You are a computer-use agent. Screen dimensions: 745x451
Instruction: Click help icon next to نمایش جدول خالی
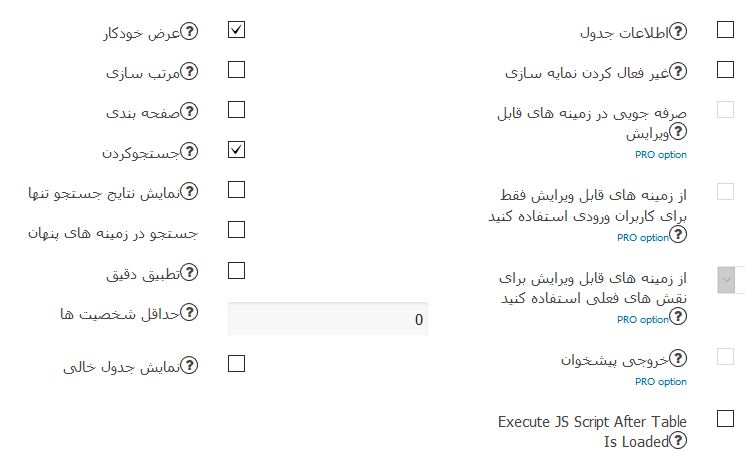click(189, 365)
